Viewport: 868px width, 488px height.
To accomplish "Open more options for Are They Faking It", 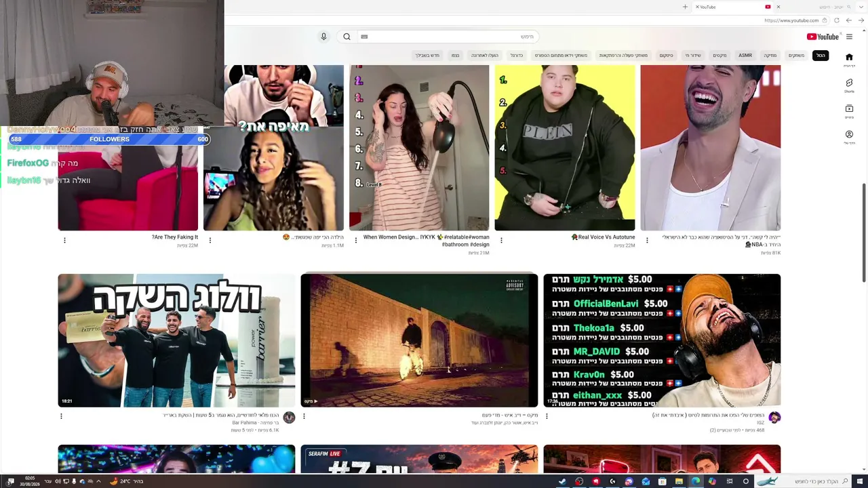I will pyautogui.click(x=64, y=240).
